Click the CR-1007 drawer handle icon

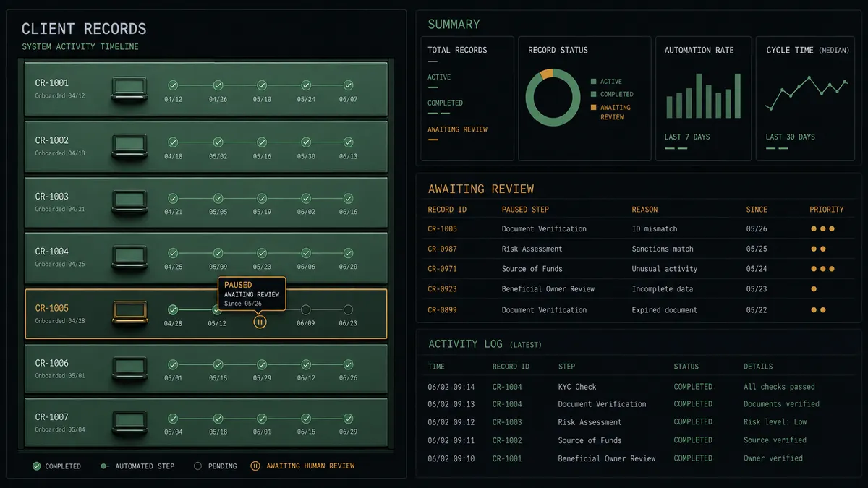129,422
